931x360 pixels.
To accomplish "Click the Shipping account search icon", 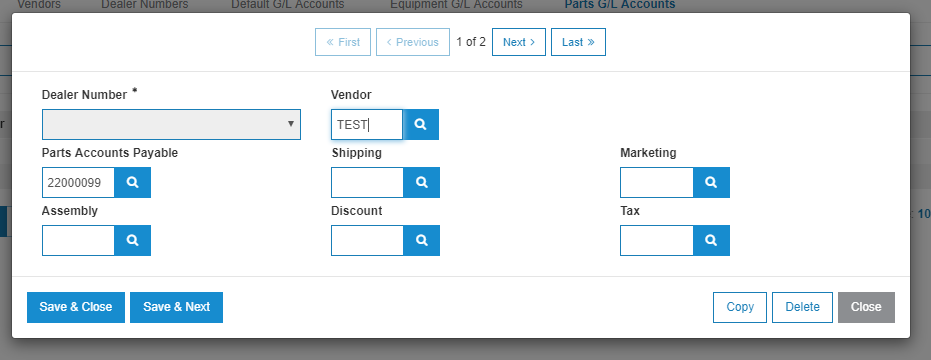I will pyautogui.click(x=422, y=182).
